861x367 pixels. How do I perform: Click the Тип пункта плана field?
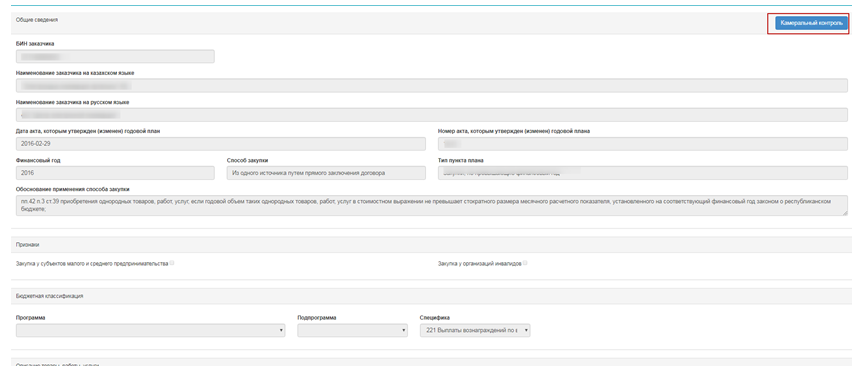click(x=642, y=173)
